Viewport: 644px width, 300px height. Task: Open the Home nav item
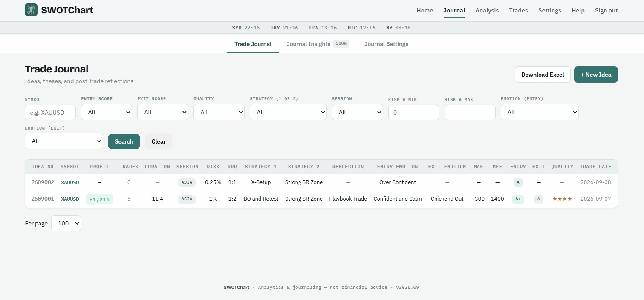pyautogui.click(x=425, y=10)
